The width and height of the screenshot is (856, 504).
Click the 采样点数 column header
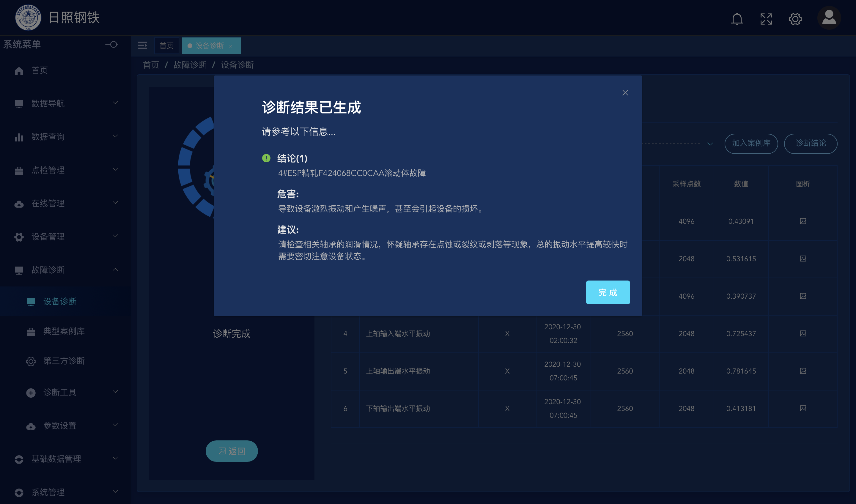(686, 184)
